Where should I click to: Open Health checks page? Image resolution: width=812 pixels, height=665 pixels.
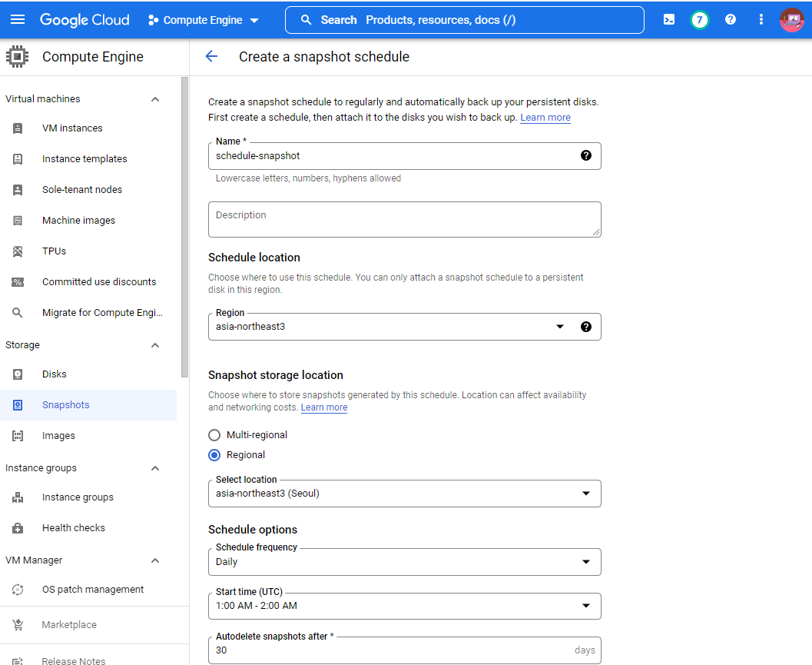click(x=74, y=528)
